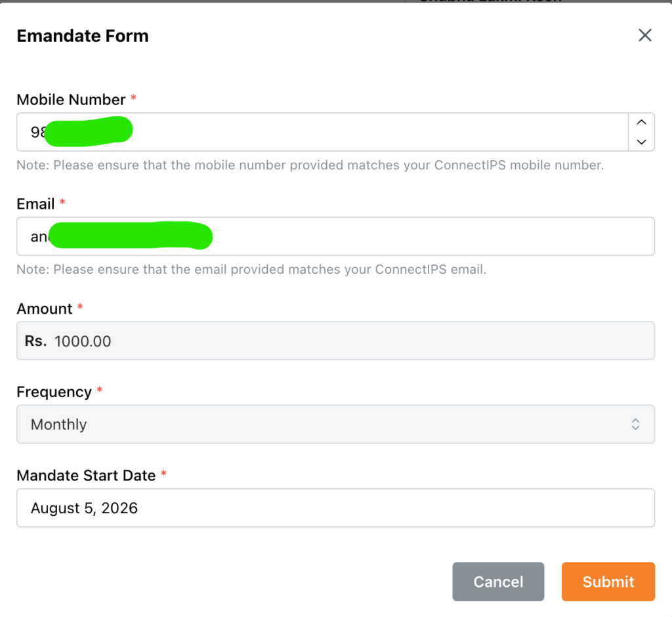This screenshot has height=617, width=672.
Task: Select the Amount field showing 1000.00
Action: click(335, 341)
